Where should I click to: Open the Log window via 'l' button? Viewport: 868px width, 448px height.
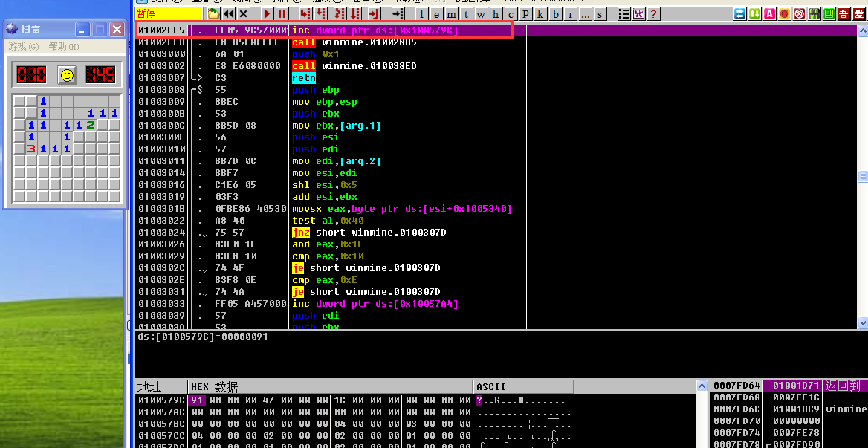click(x=422, y=14)
